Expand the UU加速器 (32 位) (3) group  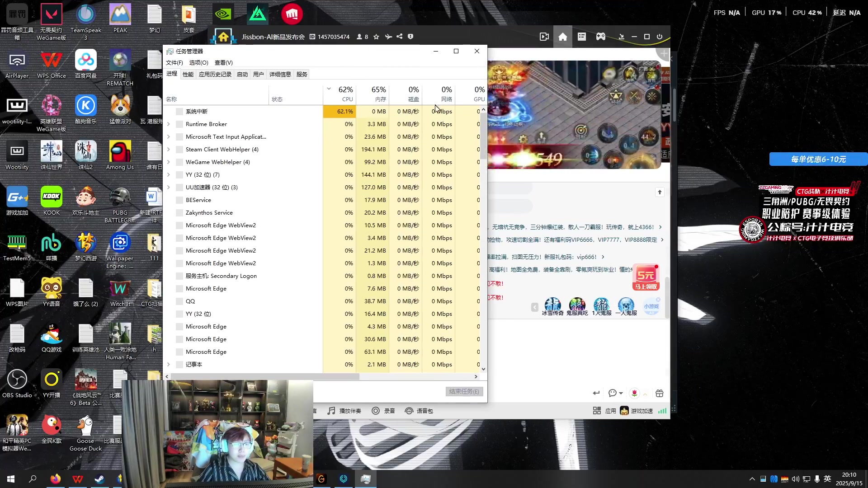169,187
